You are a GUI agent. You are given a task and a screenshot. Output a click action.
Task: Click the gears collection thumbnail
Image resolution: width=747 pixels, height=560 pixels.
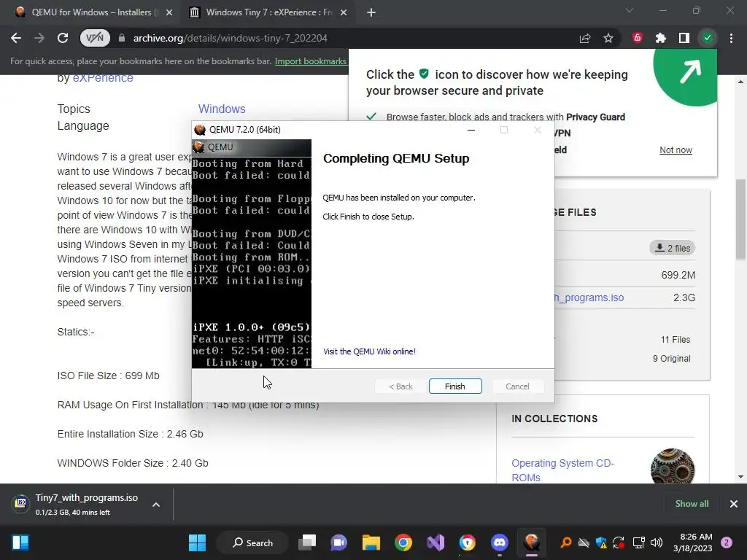point(673,466)
